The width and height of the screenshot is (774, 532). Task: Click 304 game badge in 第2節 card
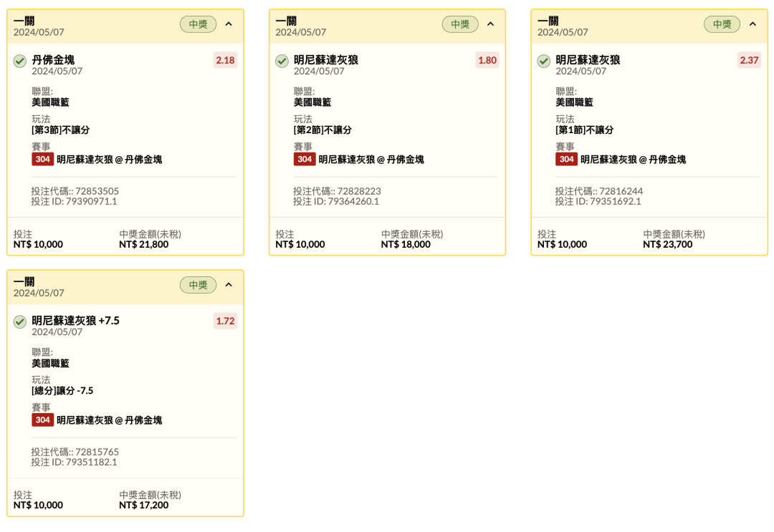point(305,159)
